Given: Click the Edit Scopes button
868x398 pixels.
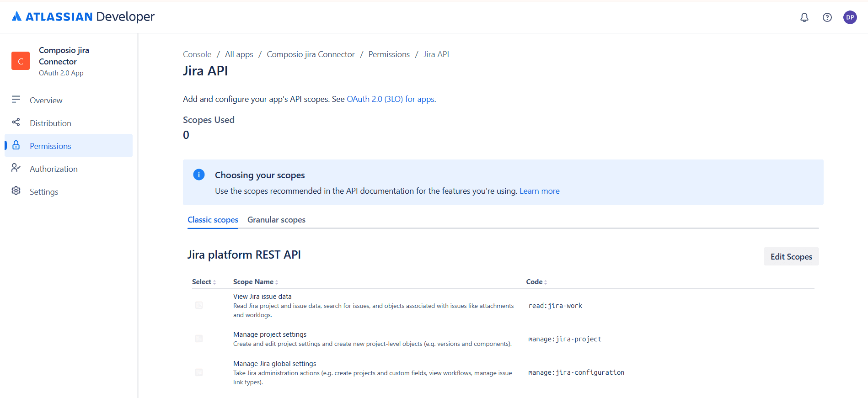Looking at the screenshot, I should (791, 256).
